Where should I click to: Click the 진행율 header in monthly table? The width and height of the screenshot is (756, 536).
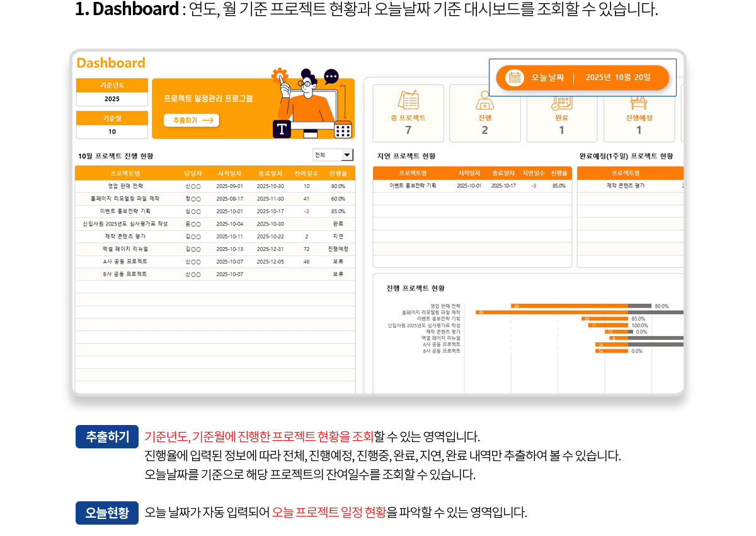[x=338, y=173]
